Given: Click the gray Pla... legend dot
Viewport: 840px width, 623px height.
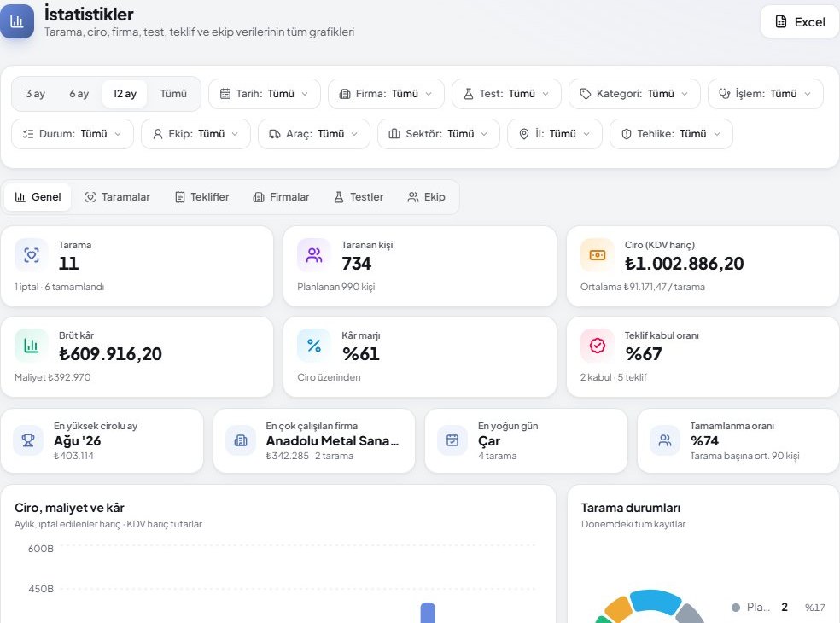Looking at the screenshot, I should click(x=736, y=608).
